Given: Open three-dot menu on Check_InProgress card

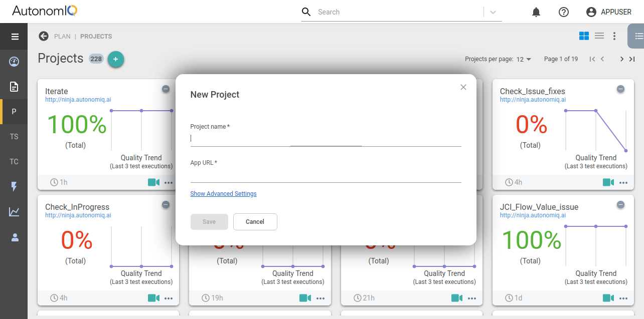Looking at the screenshot, I should 169,298.
